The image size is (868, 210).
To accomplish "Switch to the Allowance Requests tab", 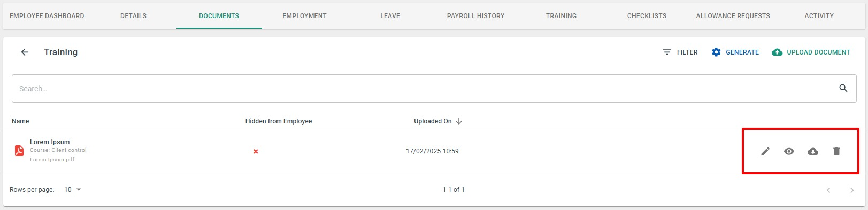I will pos(733,16).
